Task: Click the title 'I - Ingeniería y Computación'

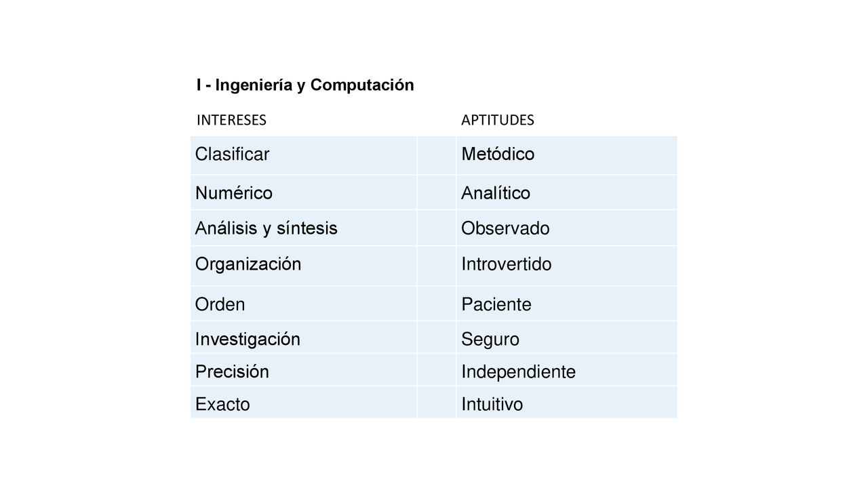Action: [305, 85]
